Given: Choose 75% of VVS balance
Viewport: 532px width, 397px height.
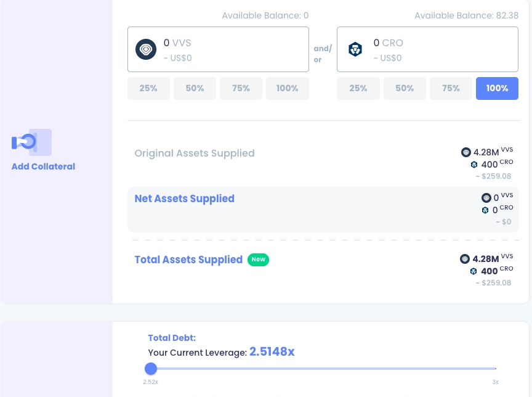Looking at the screenshot, I should tap(241, 88).
